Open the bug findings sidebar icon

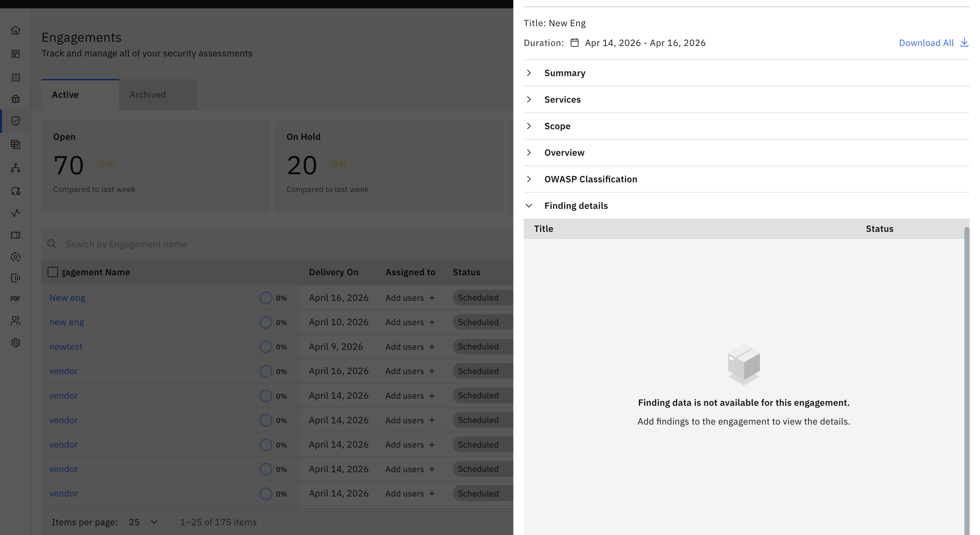click(x=16, y=99)
